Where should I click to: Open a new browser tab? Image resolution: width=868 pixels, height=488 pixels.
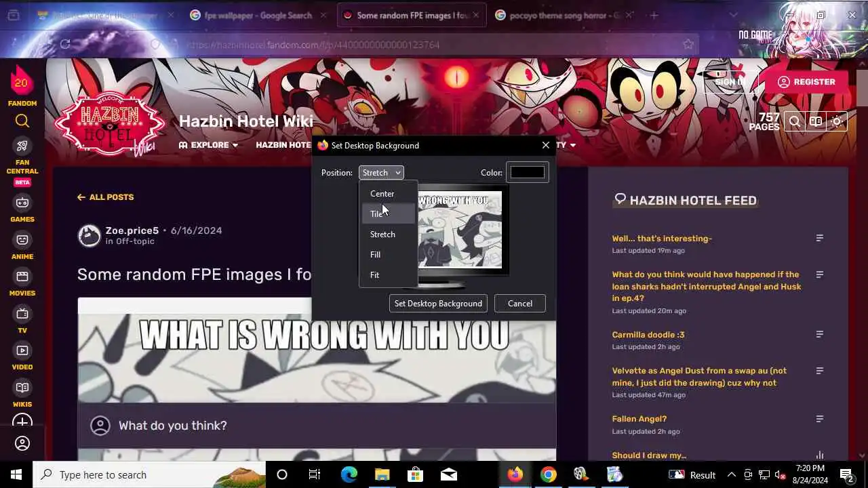654,15
